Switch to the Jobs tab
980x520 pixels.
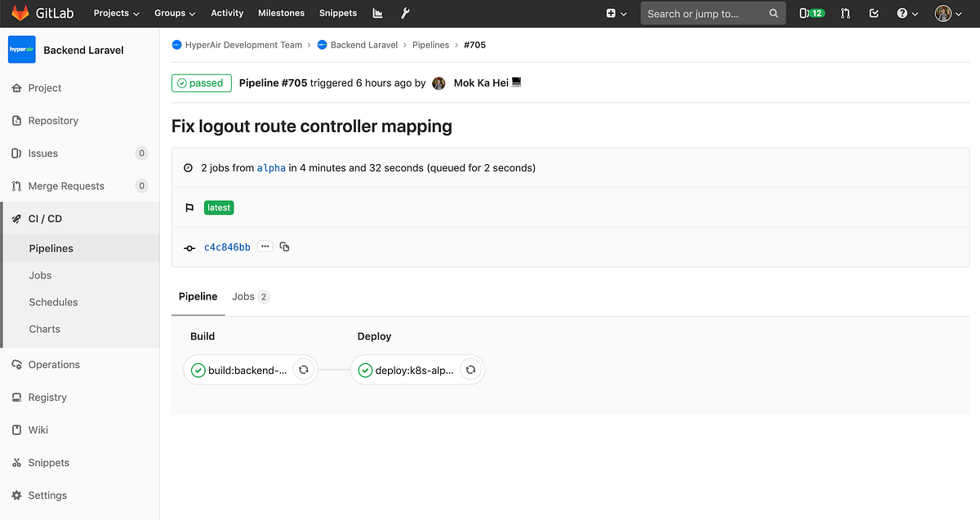click(251, 296)
